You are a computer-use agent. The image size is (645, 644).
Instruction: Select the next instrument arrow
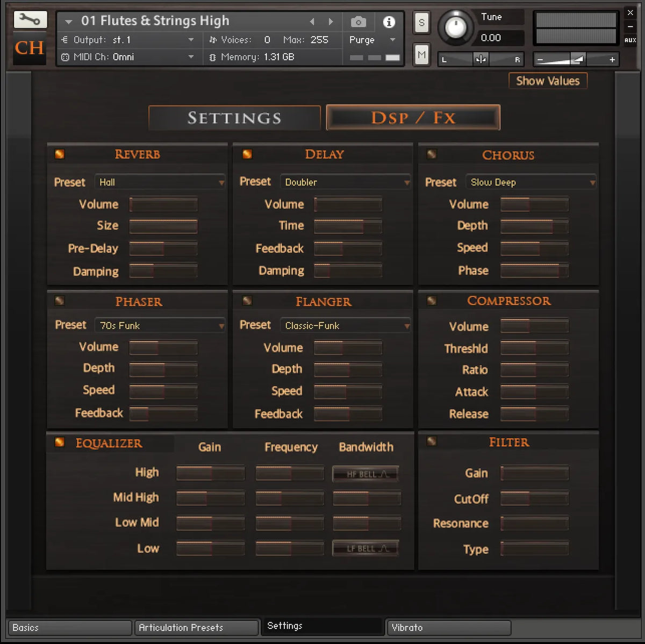pyautogui.click(x=331, y=22)
